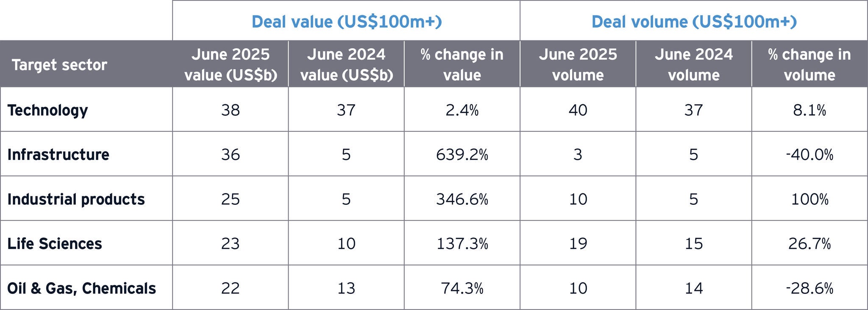The image size is (868, 310).
Task: Click the 639.2% Infrastructure value change cell
Action: coord(462,155)
